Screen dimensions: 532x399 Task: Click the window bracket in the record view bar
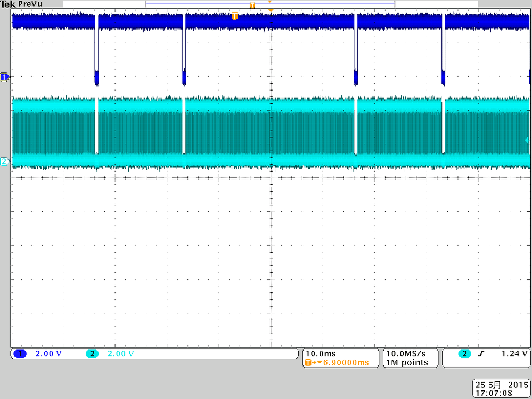tap(269, 3)
